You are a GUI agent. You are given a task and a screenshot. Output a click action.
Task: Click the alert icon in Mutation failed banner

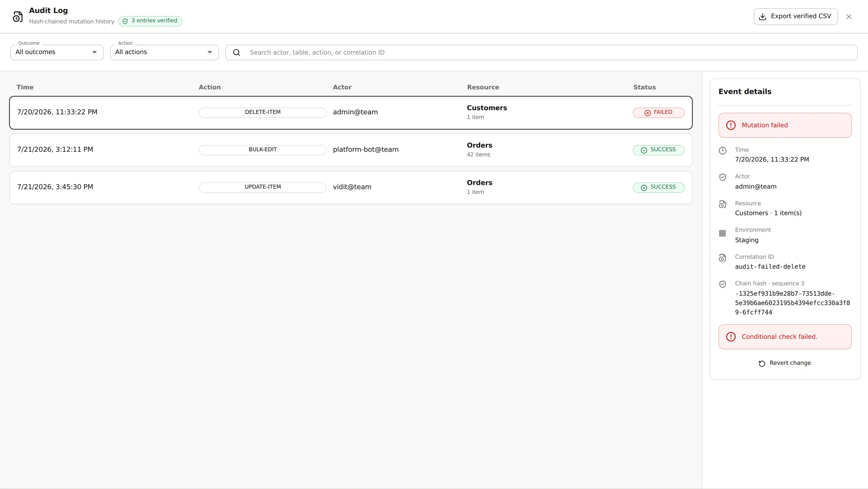(x=731, y=125)
